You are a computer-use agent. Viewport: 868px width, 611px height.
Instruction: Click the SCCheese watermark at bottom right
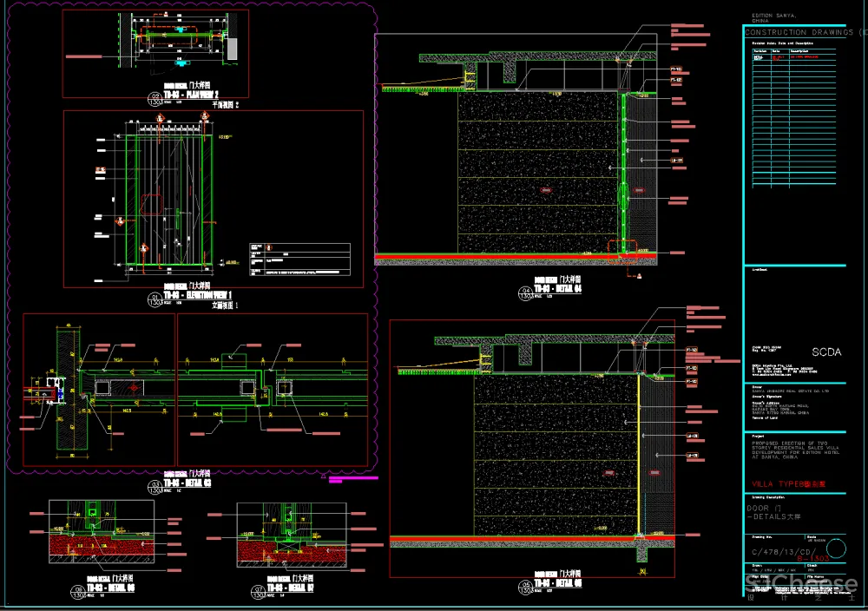[x=799, y=586]
